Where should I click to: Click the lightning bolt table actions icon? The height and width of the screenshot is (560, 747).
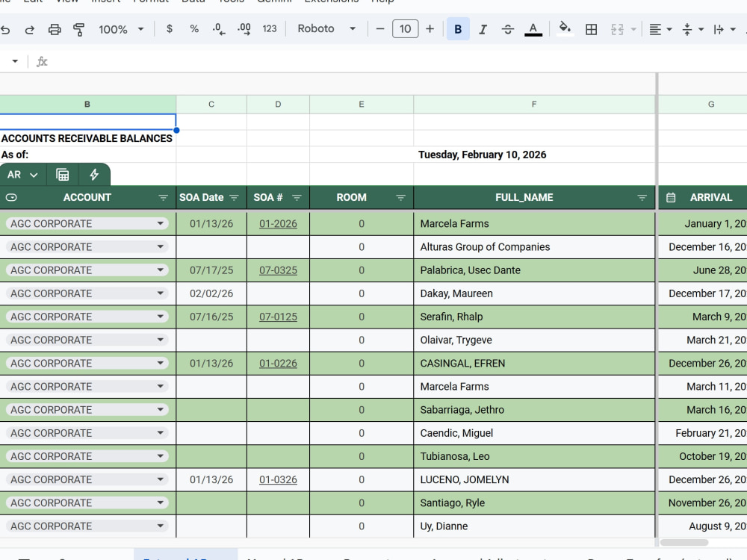click(94, 175)
